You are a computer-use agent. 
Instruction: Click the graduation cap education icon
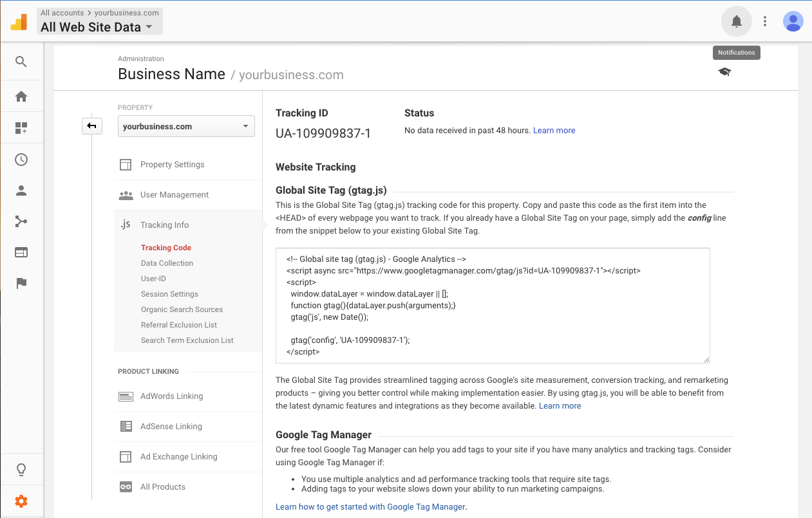[724, 72]
